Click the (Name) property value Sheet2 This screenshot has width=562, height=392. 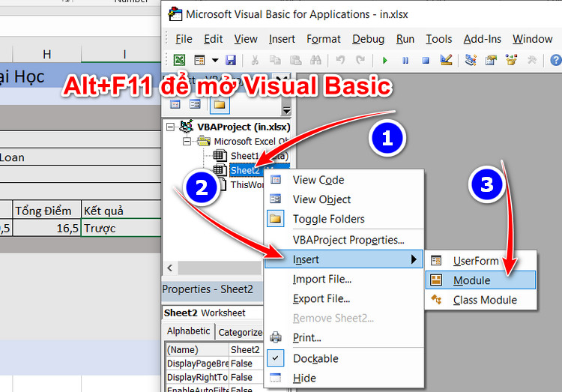(247, 350)
